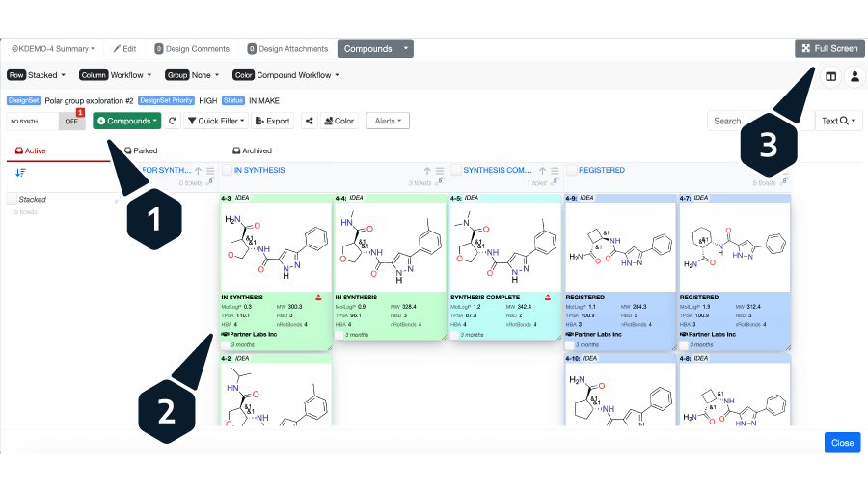
Task: Click the up arrow in SYNTHESIS COM... column
Action: click(542, 171)
